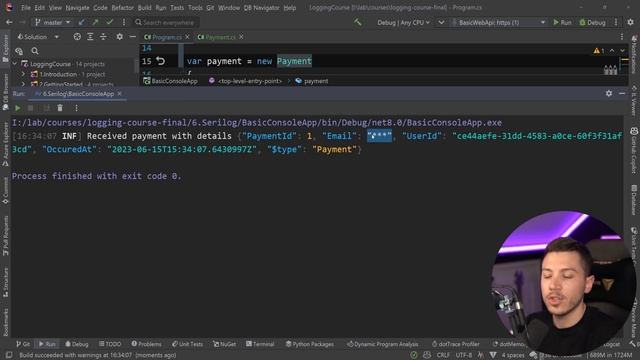The height and width of the screenshot is (360, 640).
Task: Open the NuGet tool window
Action: click(x=224, y=344)
